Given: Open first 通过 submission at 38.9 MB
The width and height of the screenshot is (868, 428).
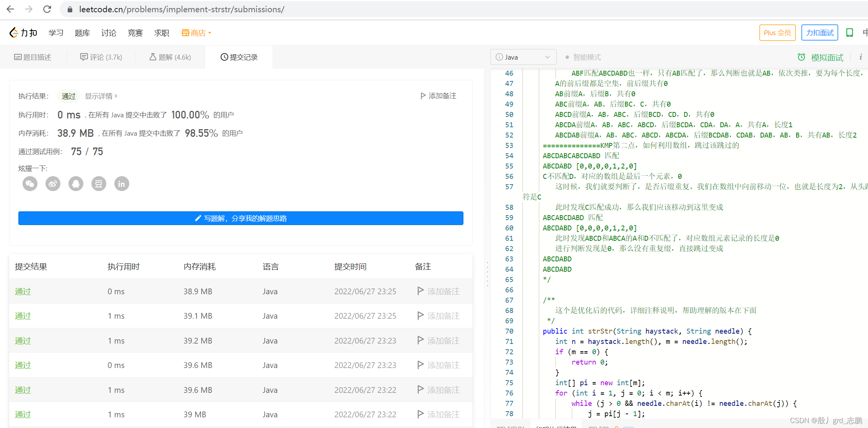Looking at the screenshot, I should [23, 292].
